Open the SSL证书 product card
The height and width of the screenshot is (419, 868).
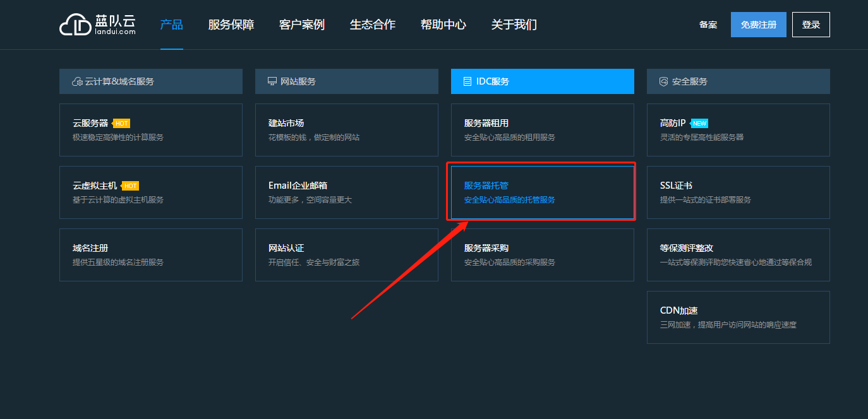click(x=738, y=192)
